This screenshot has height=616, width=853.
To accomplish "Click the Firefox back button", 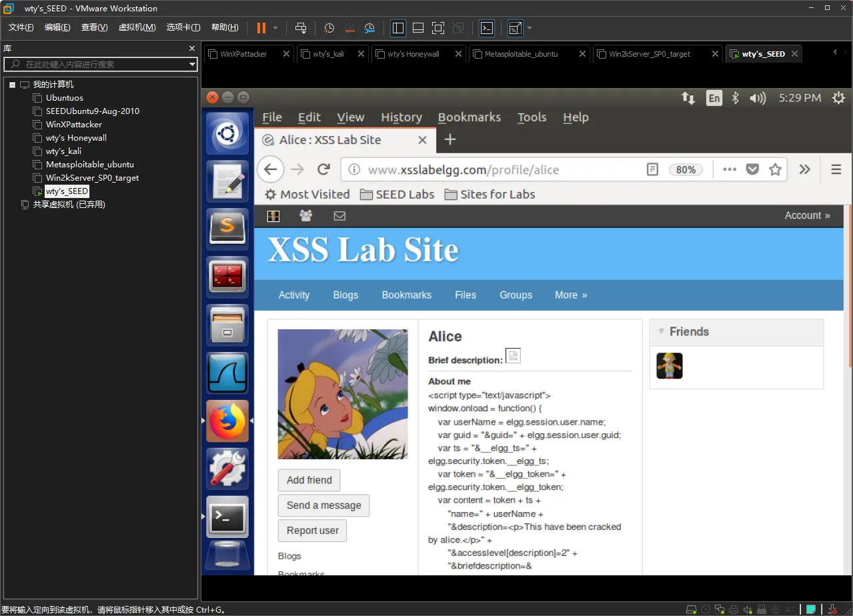I will click(270, 169).
